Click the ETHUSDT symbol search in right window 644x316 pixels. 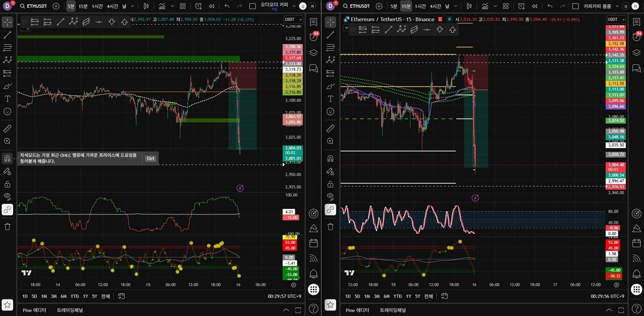point(359,6)
